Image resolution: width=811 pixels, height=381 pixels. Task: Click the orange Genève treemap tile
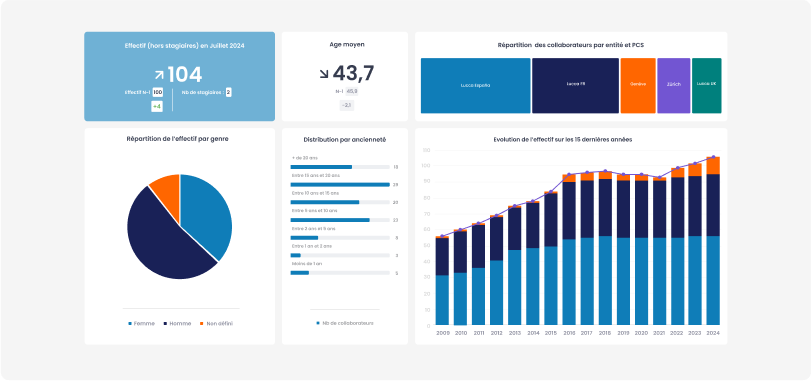click(638, 85)
